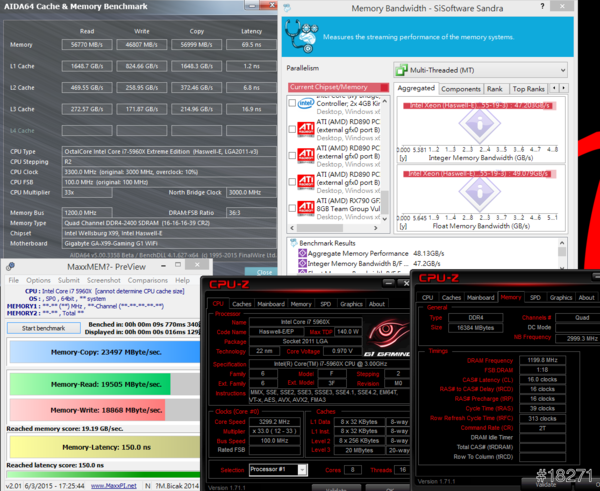This screenshot has height=491, width=600.
Task: Collapse the Benchmark Results tree node
Action: [292, 242]
